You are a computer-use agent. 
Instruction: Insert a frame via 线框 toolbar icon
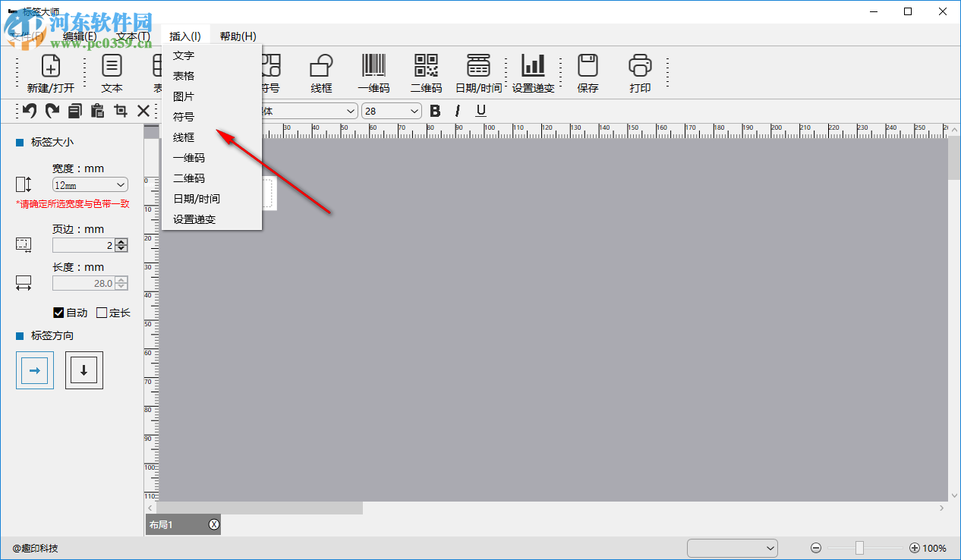(x=322, y=74)
